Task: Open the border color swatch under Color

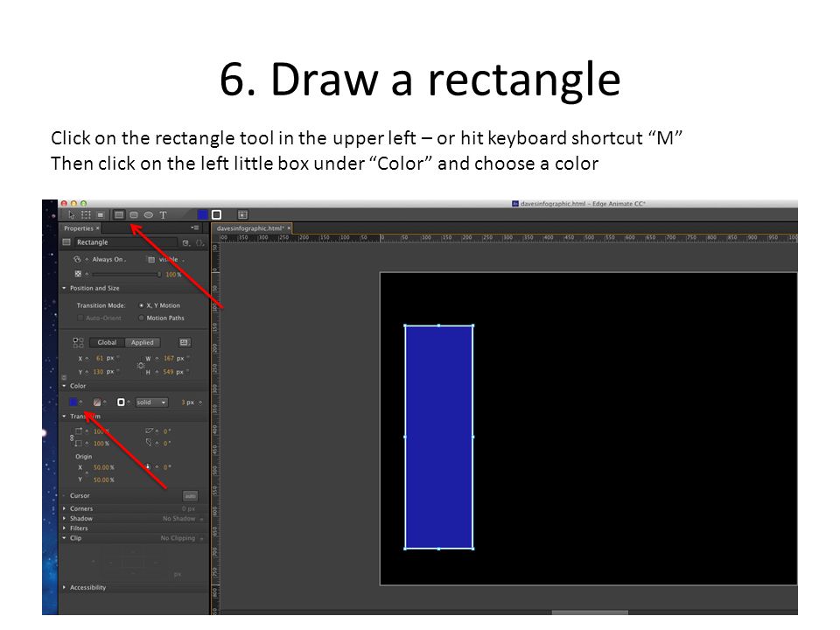Action: (121, 402)
